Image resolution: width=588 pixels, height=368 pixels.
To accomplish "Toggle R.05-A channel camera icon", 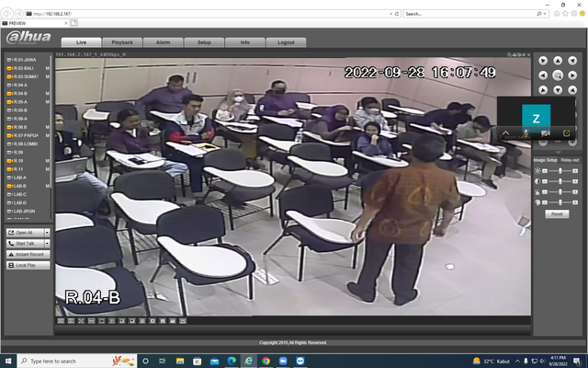I will pyautogui.click(x=10, y=102).
